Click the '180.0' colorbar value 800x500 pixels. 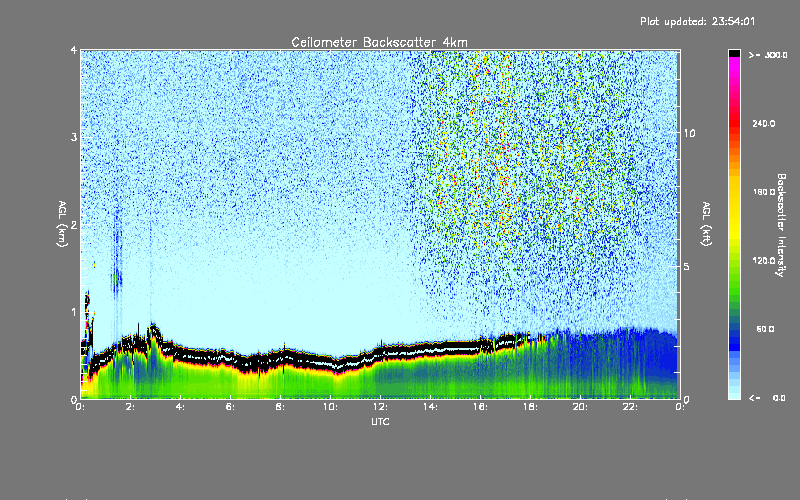(764, 192)
